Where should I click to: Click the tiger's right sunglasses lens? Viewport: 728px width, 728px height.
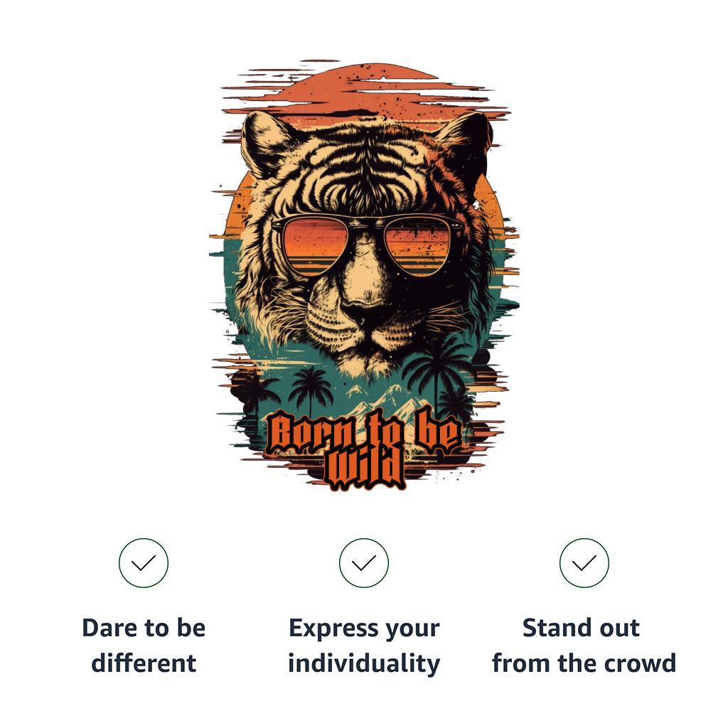[x=417, y=246]
